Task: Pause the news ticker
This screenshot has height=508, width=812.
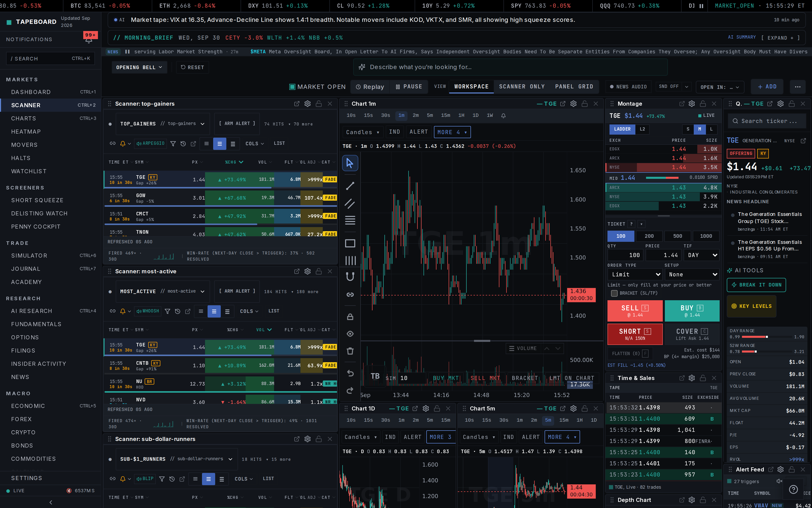Action: click(127, 52)
